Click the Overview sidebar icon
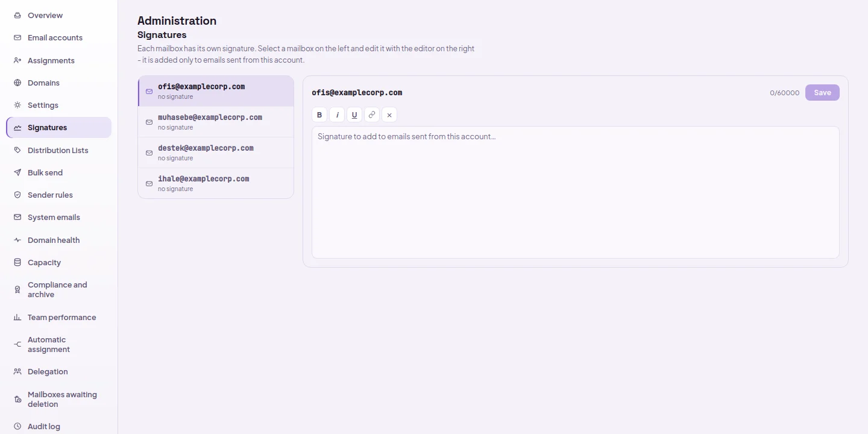 point(17,15)
